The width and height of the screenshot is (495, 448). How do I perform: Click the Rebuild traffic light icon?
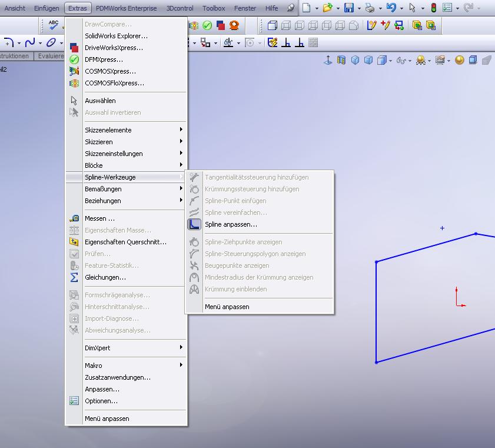(434, 8)
